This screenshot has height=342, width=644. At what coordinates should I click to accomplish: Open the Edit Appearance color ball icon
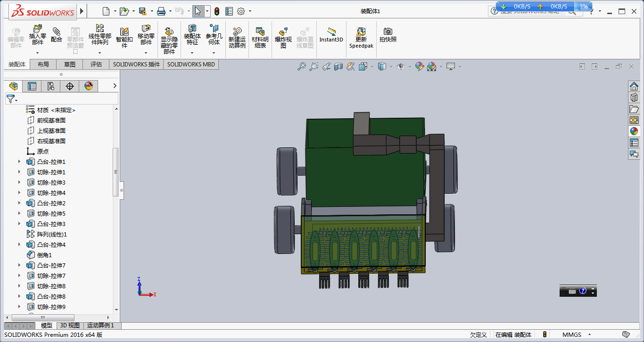pyautogui.click(x=419, y=67)
